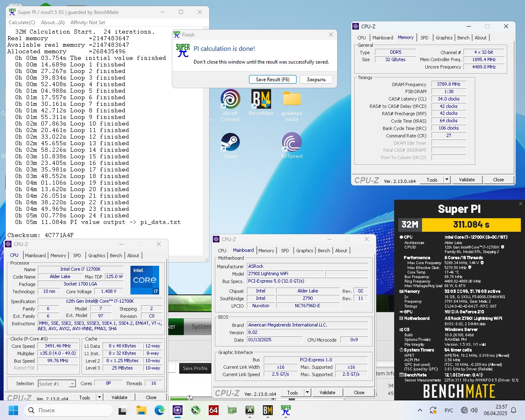The width and height of the screenshot is (525, 420).
Task: Click the DRAM Frequency value 3789.8 MHz
Action: (x=449, y=84)
